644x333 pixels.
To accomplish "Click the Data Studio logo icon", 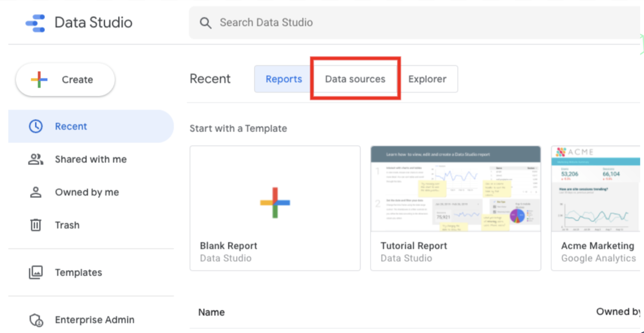I will coord(35,23).
